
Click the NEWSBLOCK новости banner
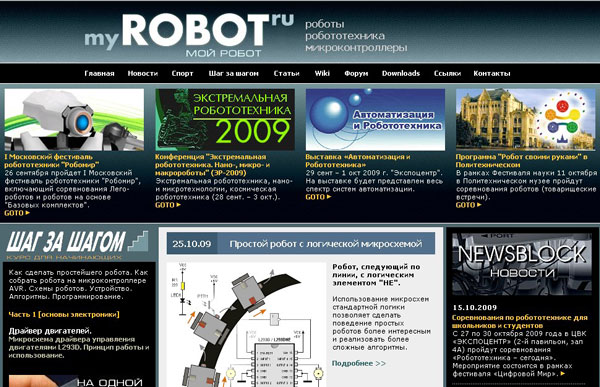tap(522, 264)
